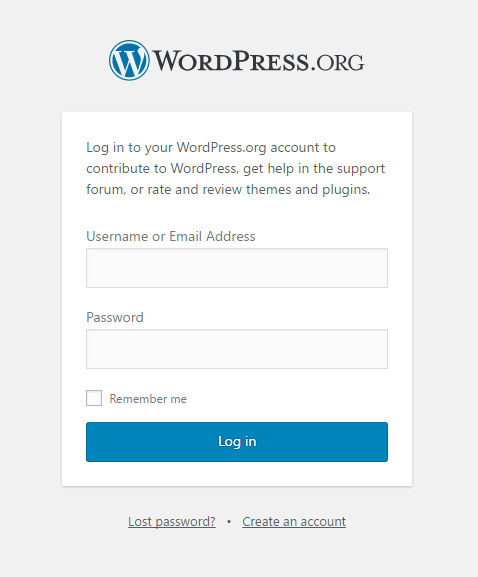Click the word 'Lost' in the footer link

140,522
